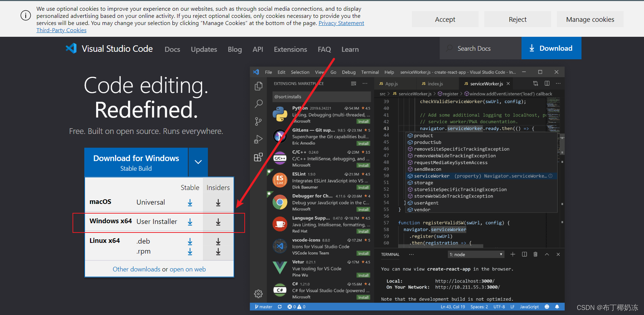The height and width of the screenshot is (315, 644).
Task: Open the Docs menu item
Action: 172,49
